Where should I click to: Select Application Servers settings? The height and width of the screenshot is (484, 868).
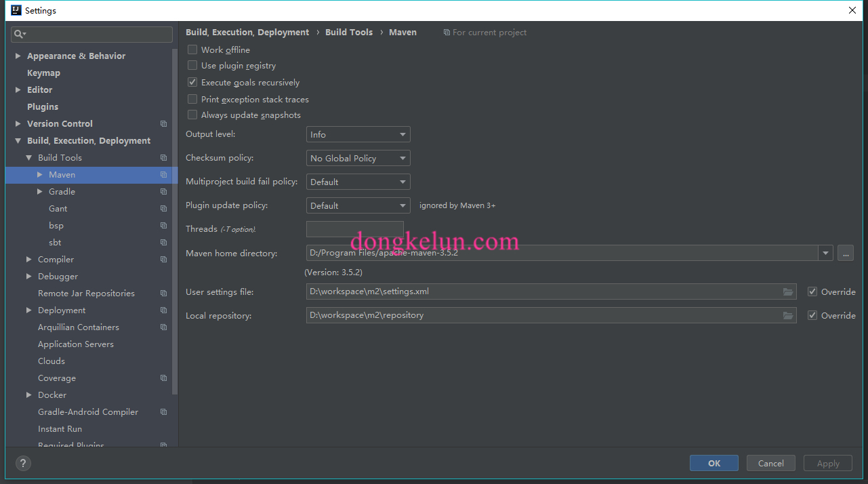(x=76, y=344)
